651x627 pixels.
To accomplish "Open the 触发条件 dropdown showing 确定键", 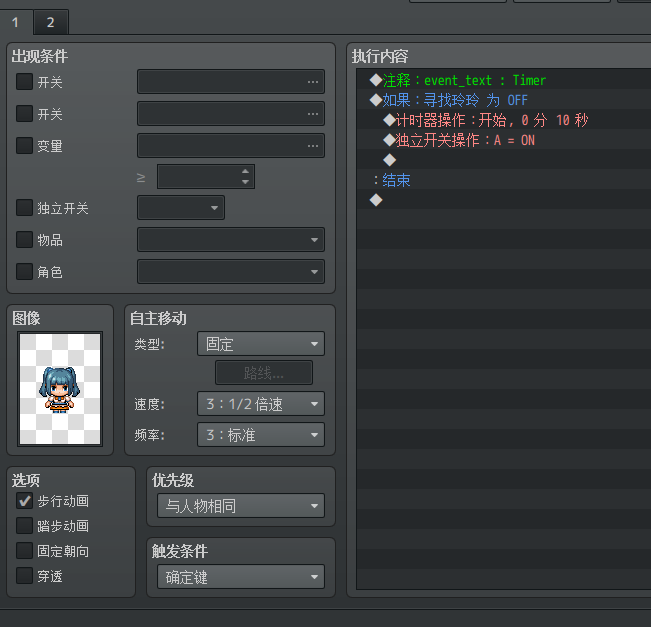I will pos(241,577).
